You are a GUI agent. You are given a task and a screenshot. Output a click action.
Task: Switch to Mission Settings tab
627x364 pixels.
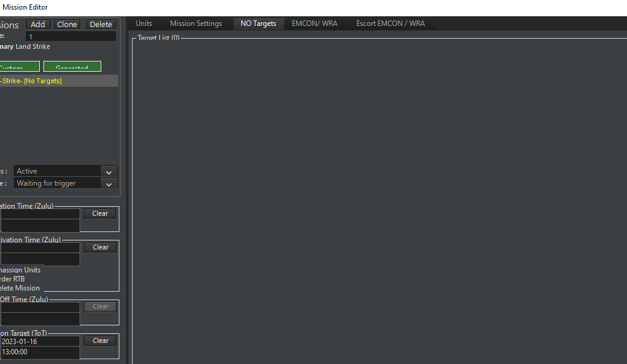tap(196, 24)
